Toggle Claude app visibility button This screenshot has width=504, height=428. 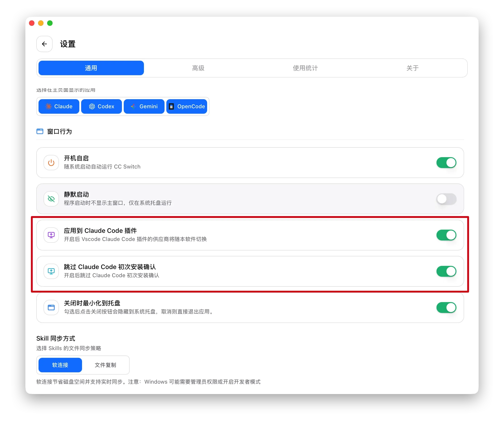59,106
